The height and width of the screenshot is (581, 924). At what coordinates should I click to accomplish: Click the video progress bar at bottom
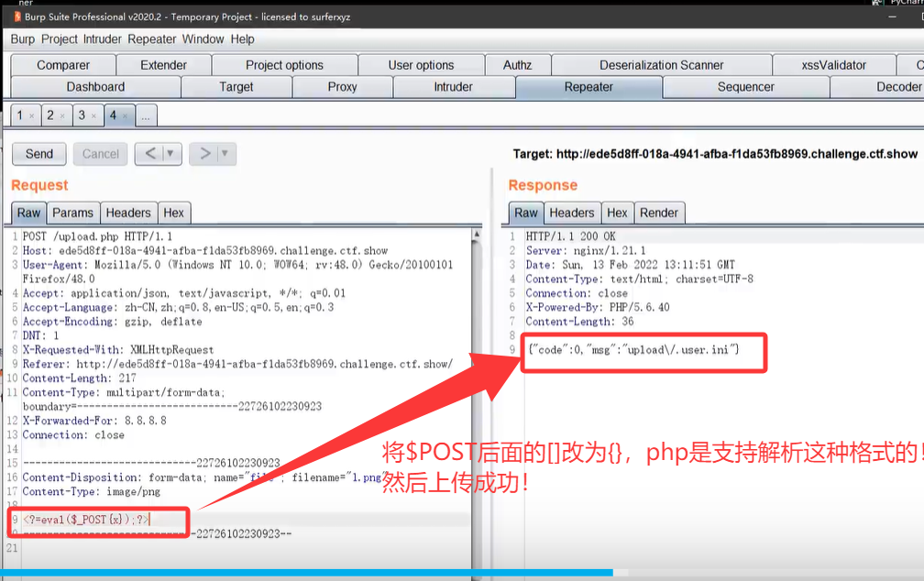(462, 572)
